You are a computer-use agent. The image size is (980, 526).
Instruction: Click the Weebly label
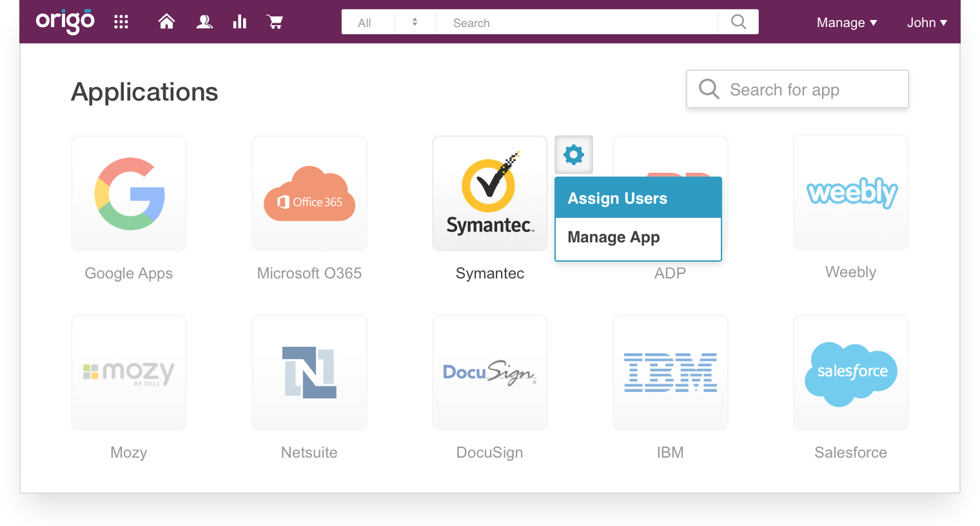[851, 272]
